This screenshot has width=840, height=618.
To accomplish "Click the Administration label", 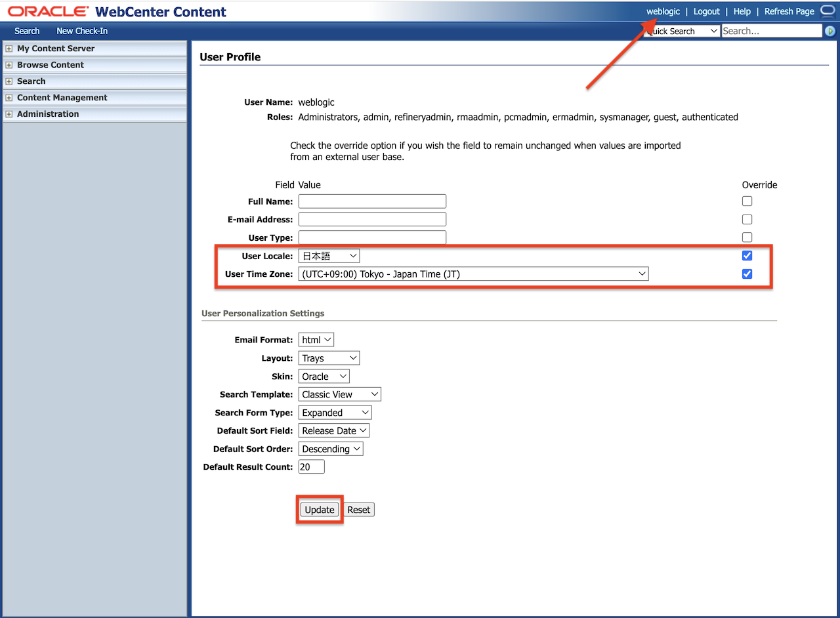I will [48, 114].
